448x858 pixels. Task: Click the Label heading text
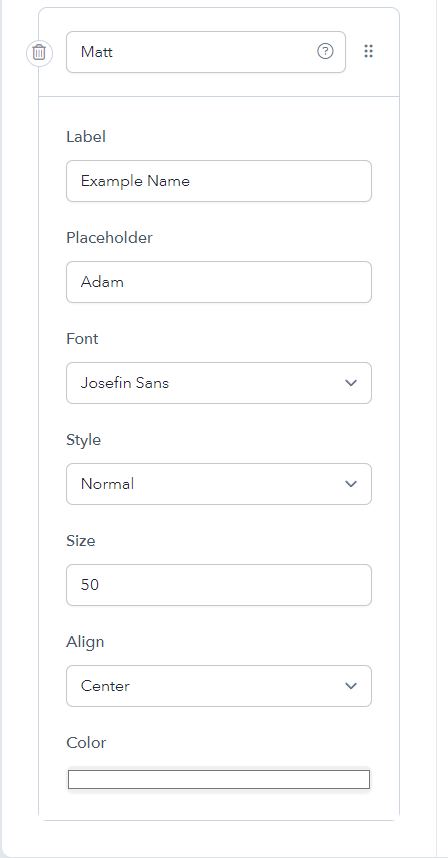[x=86, y=137]
